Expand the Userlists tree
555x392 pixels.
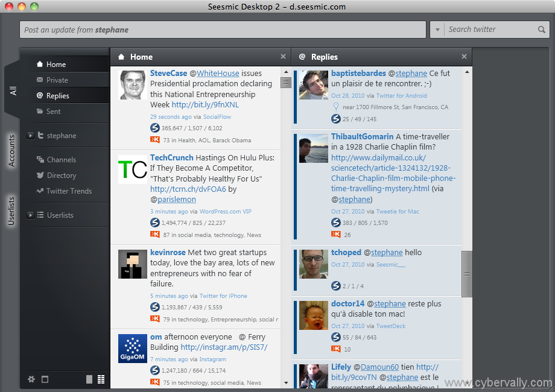point(30,215)
